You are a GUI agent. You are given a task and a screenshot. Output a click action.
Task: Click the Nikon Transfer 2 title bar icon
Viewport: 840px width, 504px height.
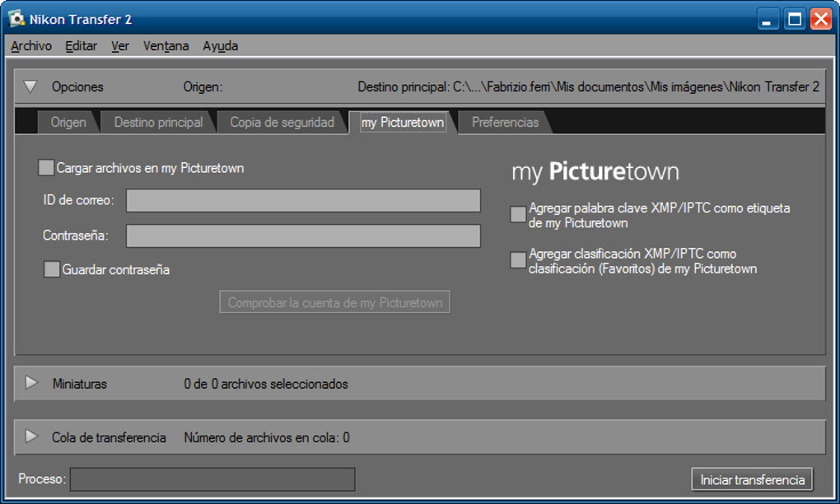(16, 19)
